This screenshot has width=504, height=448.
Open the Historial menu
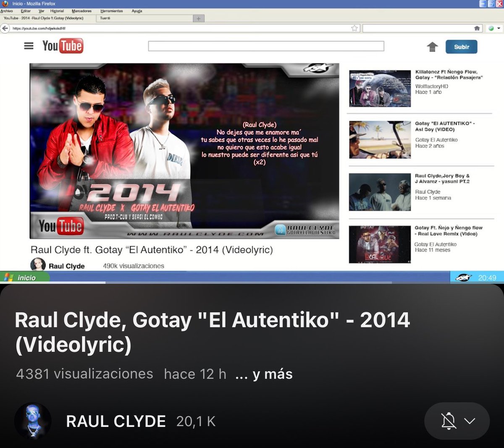click(x=57, y=11)
